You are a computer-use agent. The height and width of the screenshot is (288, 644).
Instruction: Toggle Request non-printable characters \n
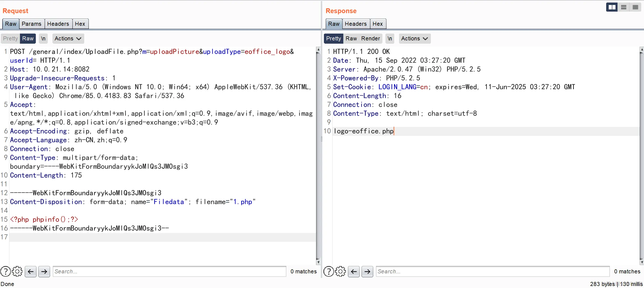point(43,38)
